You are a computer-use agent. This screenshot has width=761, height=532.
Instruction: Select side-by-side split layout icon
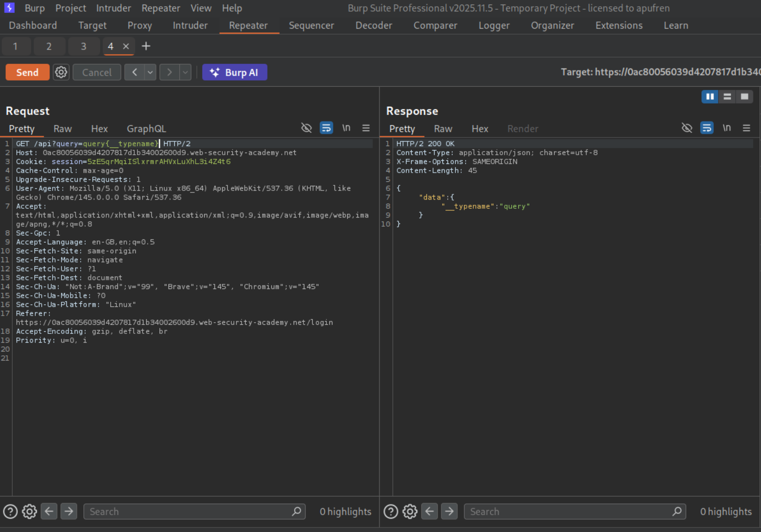(x=709, y=96)
